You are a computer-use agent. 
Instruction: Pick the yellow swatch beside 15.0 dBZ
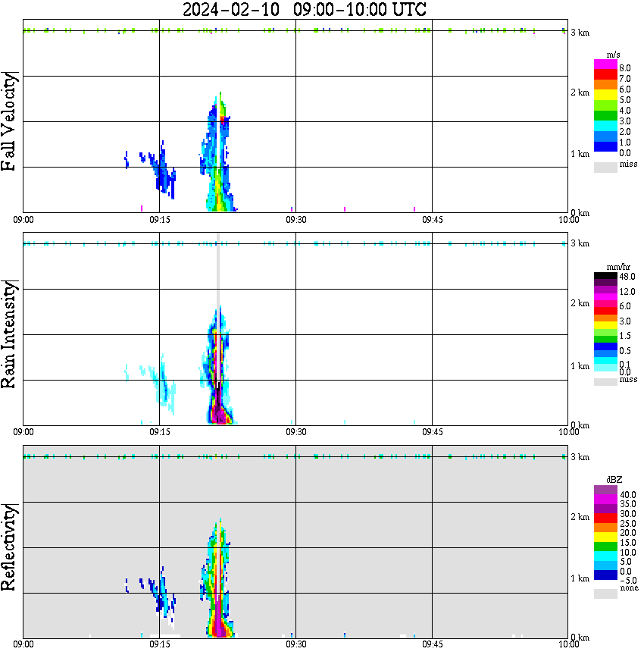pos(605,537)
